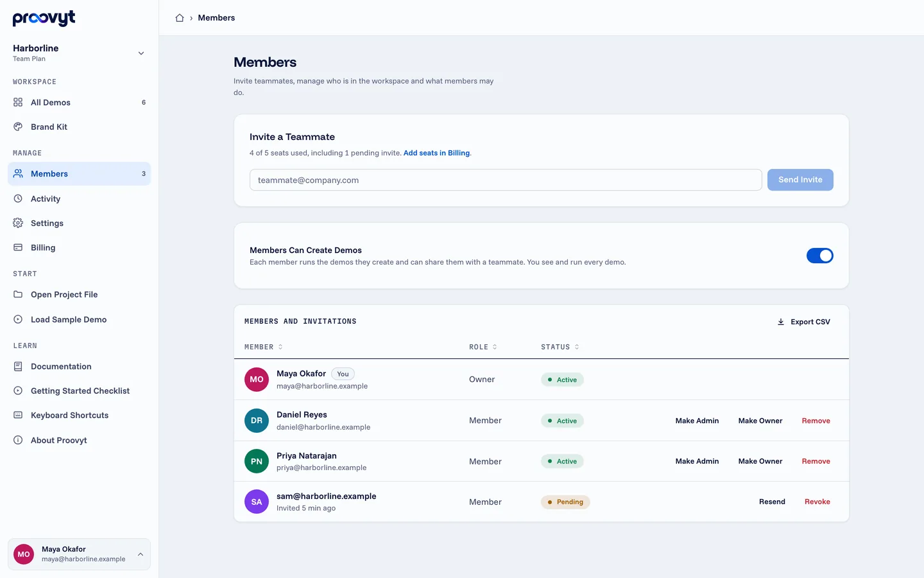
Task: Click the All Demos grid icon
Action: tap(18, 102)
